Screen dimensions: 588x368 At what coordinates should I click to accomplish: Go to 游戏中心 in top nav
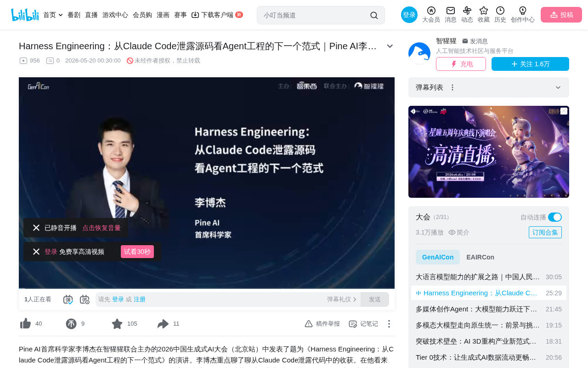[115, 15]
